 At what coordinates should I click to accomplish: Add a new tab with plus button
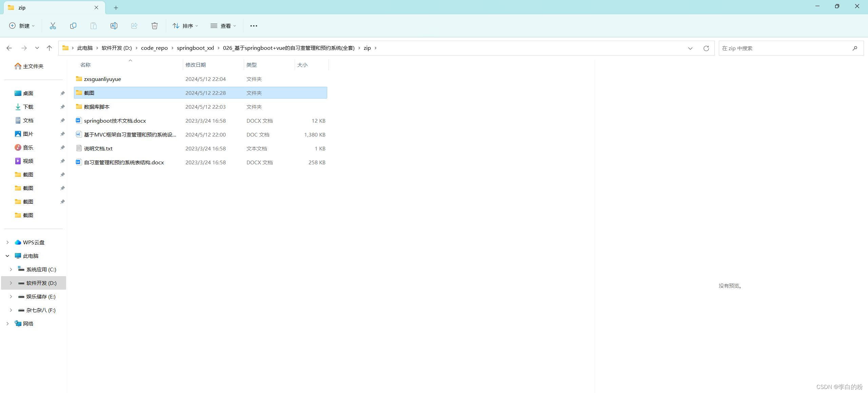click(116, 7)
